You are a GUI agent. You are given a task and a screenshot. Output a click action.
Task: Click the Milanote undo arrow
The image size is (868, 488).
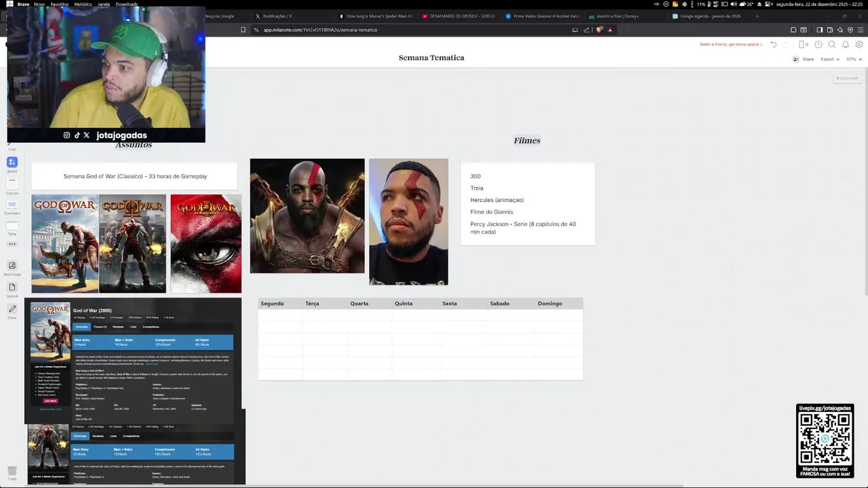[x=773, y=44]
